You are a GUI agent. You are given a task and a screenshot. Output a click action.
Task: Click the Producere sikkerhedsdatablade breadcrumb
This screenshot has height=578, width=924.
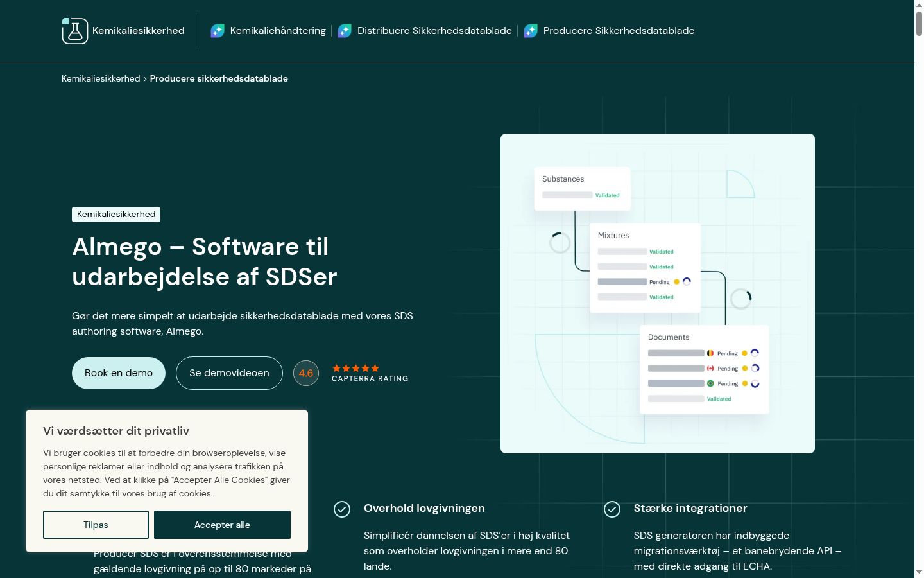(219, 78)
